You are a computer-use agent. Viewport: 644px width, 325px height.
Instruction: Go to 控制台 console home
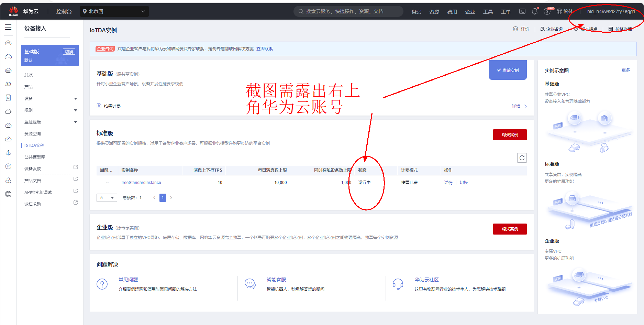pos(64,11)
